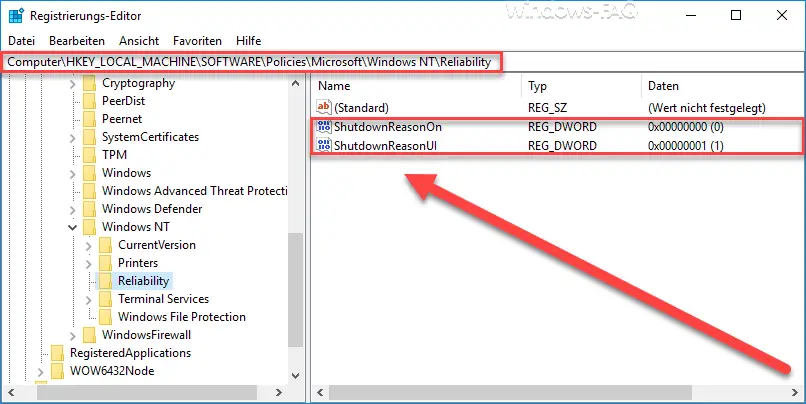The width and height of the screenshot is (806, 404).
Task: Click the WOW6432Node folder icon
Action: (58, 371)
